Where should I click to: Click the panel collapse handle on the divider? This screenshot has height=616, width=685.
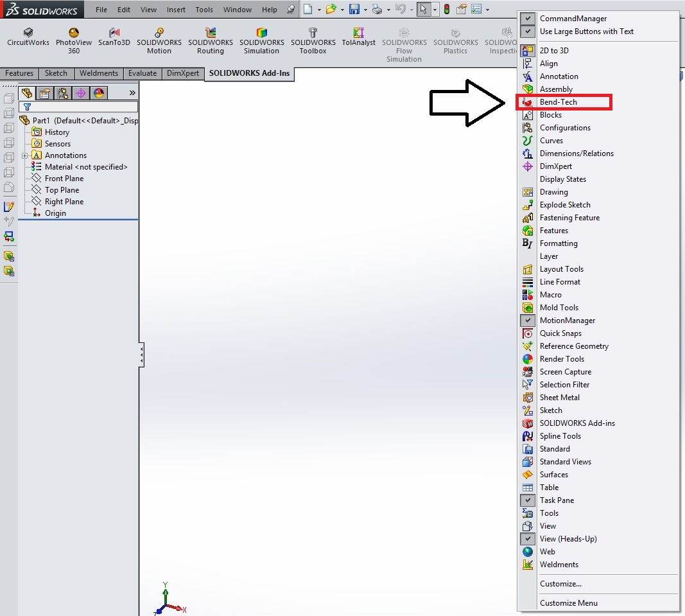tap(141, 355)
